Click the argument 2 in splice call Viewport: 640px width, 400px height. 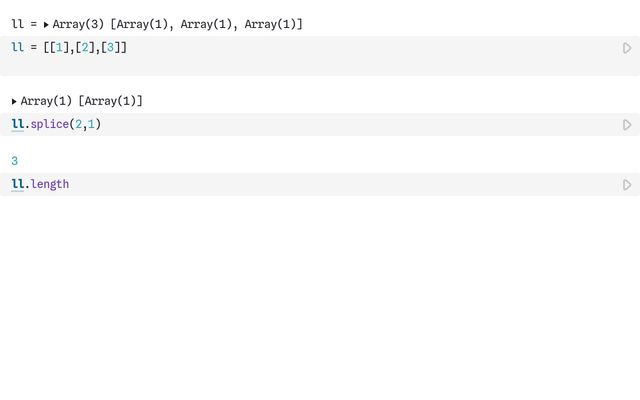pos(78,124)
